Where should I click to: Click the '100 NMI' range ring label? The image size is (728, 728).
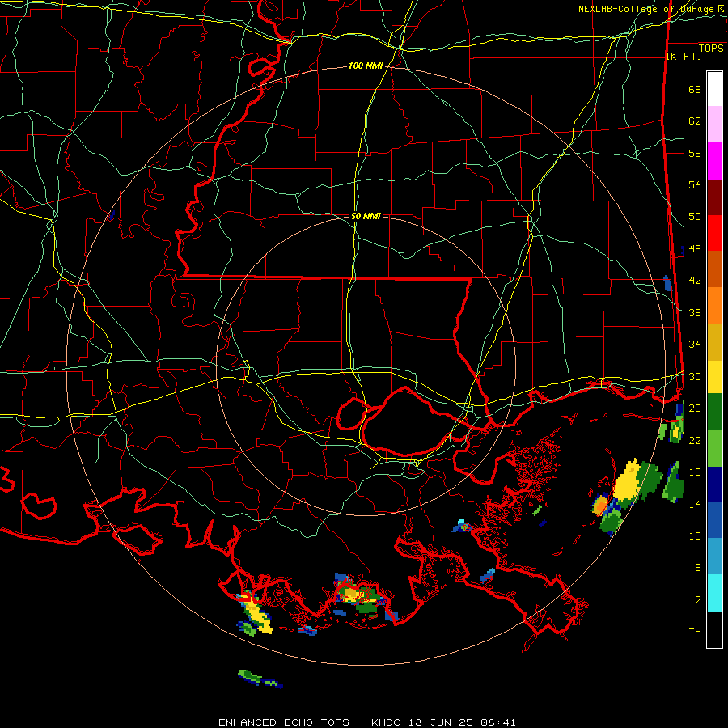click(x=366, y=66)
